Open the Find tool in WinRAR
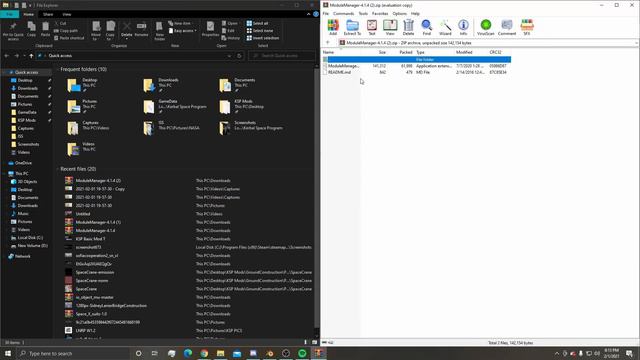The height and width of the screenshot is (360, 640). pos(427,27)
